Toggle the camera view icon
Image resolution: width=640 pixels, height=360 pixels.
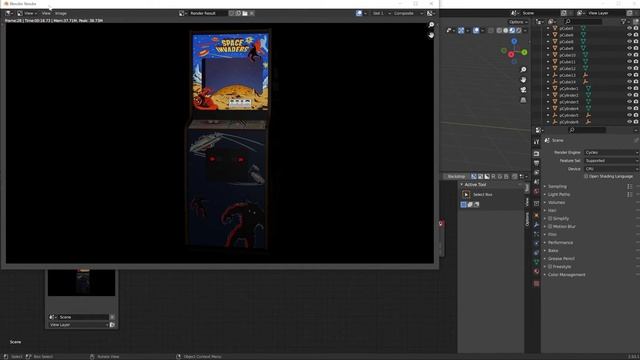tap(523, 90)
